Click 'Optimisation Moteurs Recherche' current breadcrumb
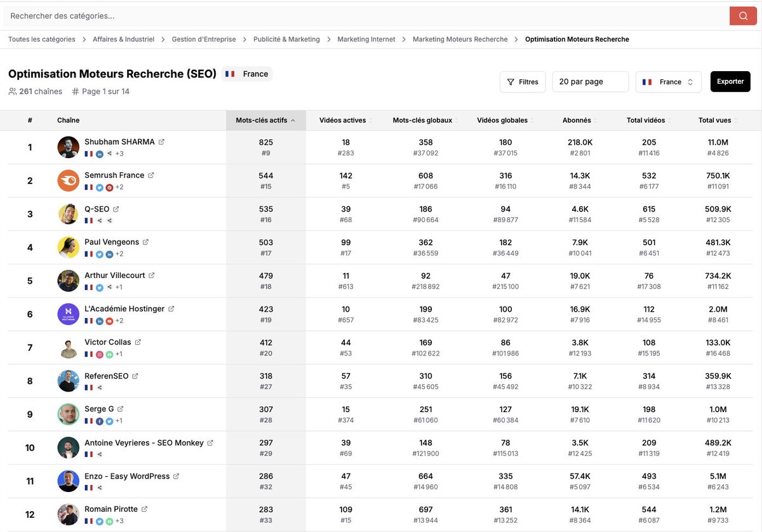This screenshot has height=532, width=762. pyautogui.click(x=577, y=39)
